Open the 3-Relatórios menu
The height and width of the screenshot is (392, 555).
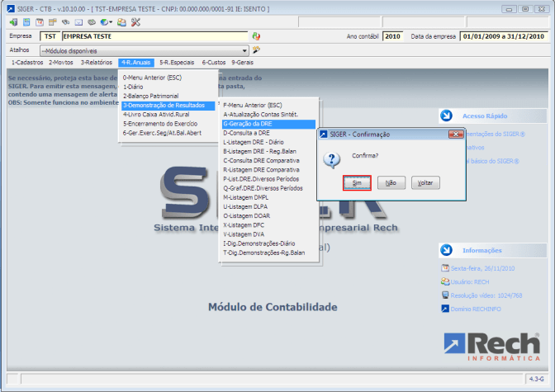coord(97,62)
